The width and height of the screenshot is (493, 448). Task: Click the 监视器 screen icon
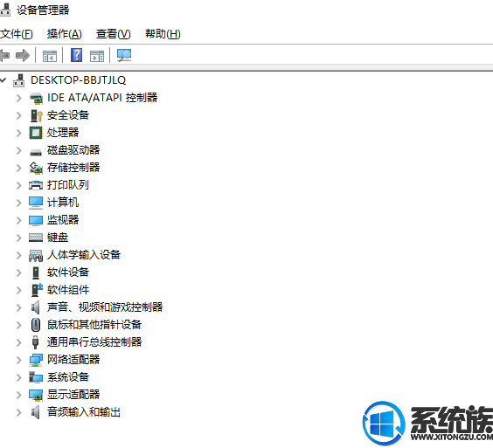click(36, 220)
